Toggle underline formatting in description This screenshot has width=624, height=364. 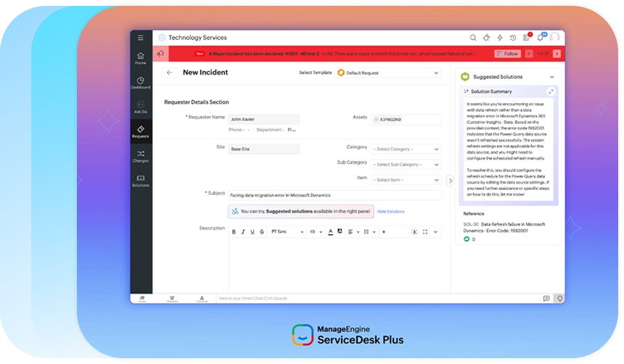click(253, 232)
